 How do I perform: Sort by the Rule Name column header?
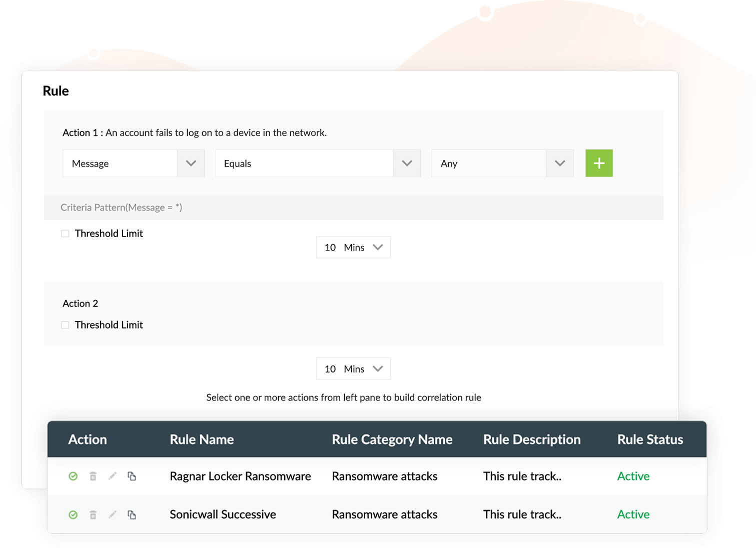(202, 439)
